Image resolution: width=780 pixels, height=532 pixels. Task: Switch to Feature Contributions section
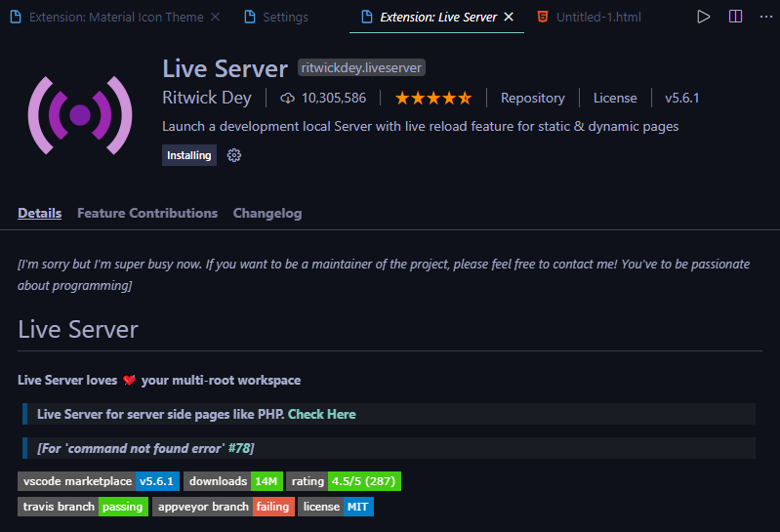tap(147, 213)
